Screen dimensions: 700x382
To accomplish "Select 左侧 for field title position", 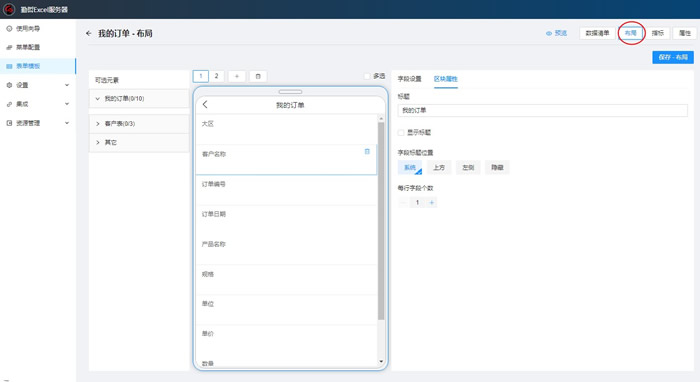I will click(468, 167).
